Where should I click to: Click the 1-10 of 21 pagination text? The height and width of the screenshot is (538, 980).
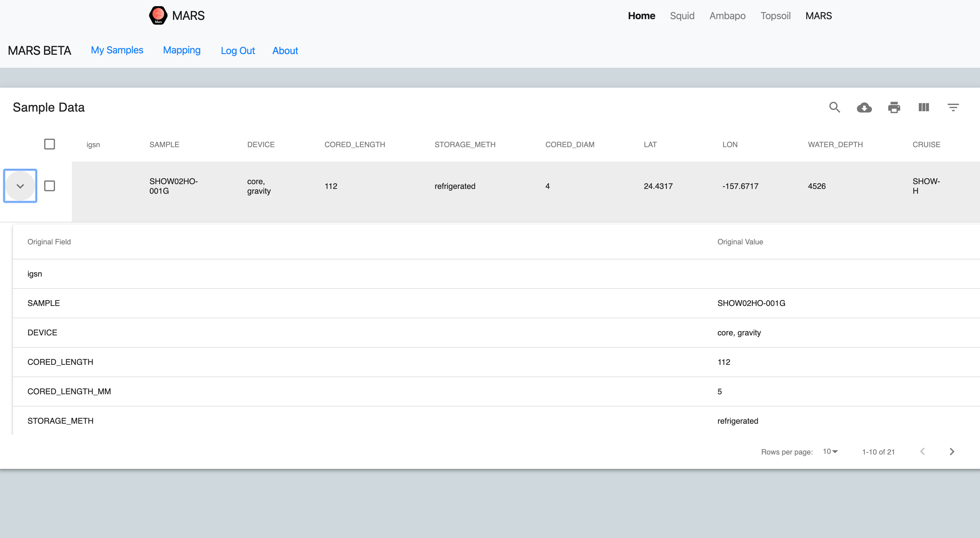coord(878,452)
